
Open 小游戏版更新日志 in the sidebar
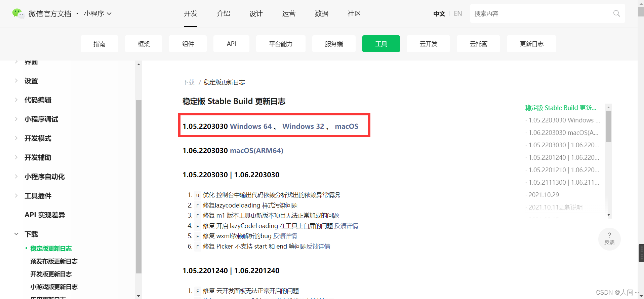[x=54, y=287]
